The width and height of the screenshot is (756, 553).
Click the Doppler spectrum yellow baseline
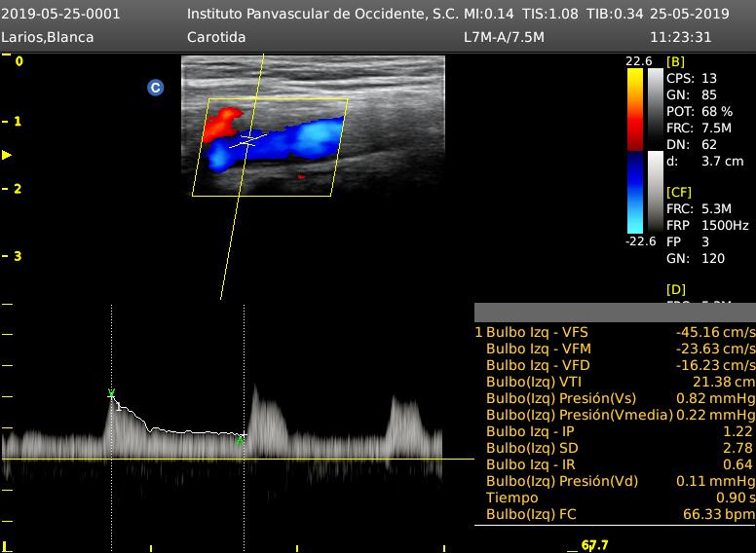coord(238,459)
